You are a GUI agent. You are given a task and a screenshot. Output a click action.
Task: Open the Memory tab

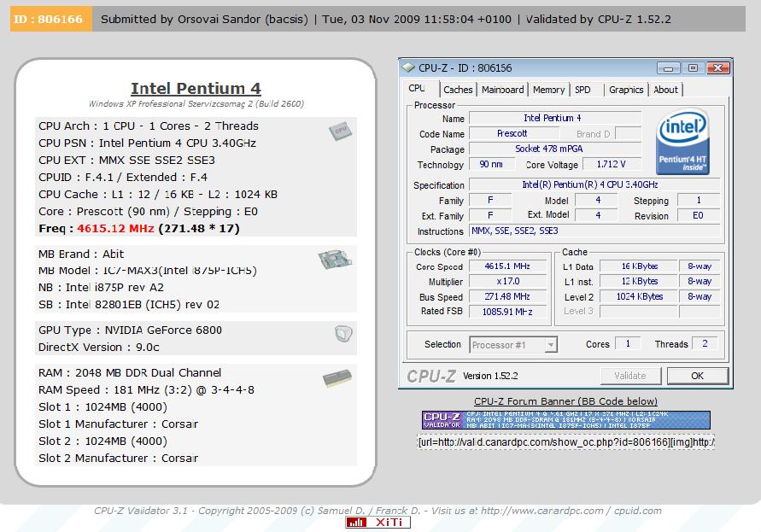[x=549, y=90]
